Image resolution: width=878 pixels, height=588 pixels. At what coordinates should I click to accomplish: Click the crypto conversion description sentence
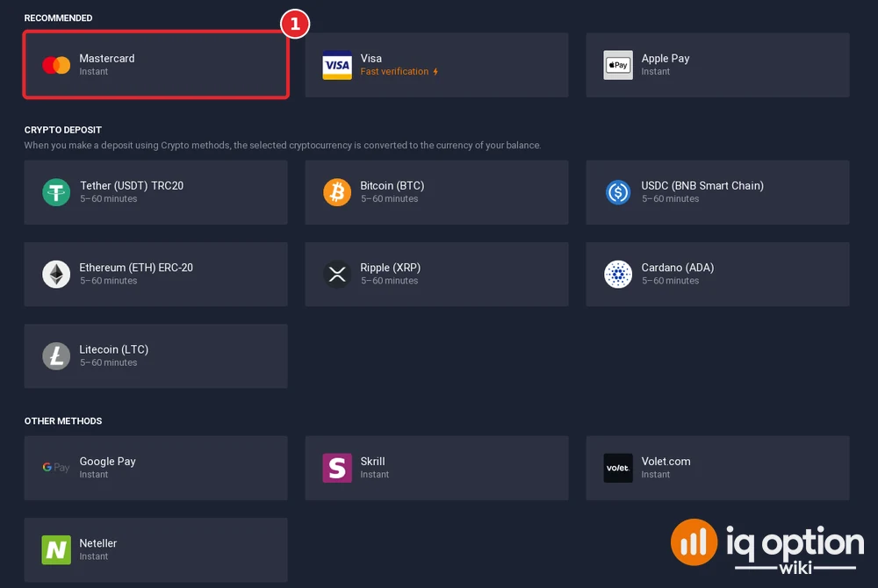(283, 146)
